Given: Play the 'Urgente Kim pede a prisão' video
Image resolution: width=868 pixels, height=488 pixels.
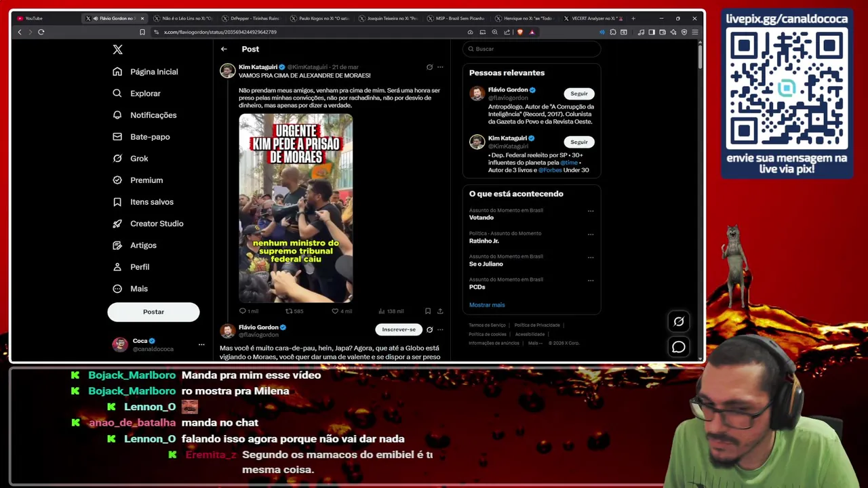Looking at the screenshot, I should [x=296, y=208].
